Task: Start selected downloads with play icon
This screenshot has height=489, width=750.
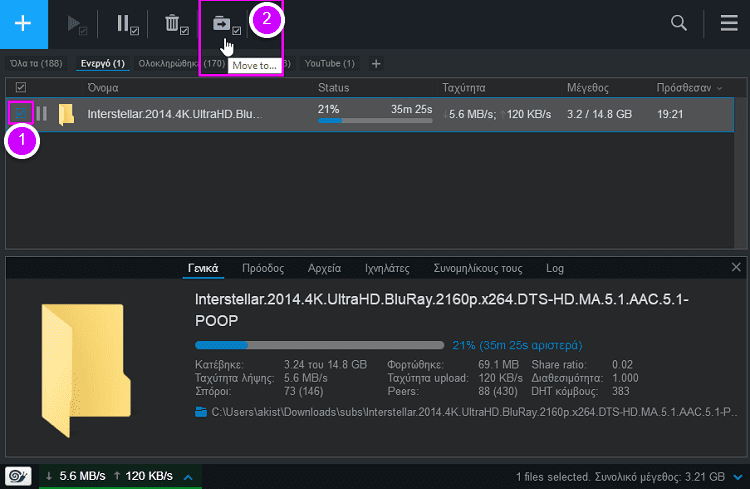Action: [x=76, y=24]
